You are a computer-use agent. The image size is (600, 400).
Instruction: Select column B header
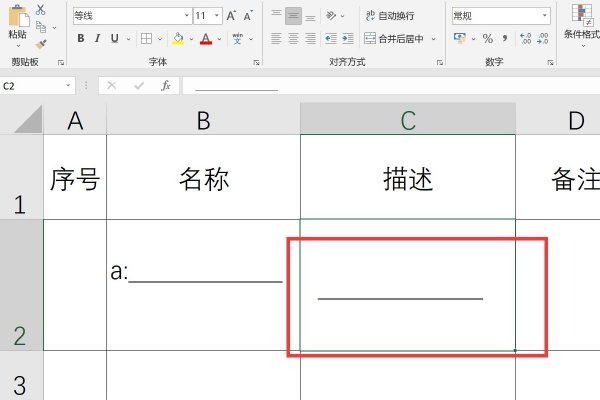[x=203, y=120]
